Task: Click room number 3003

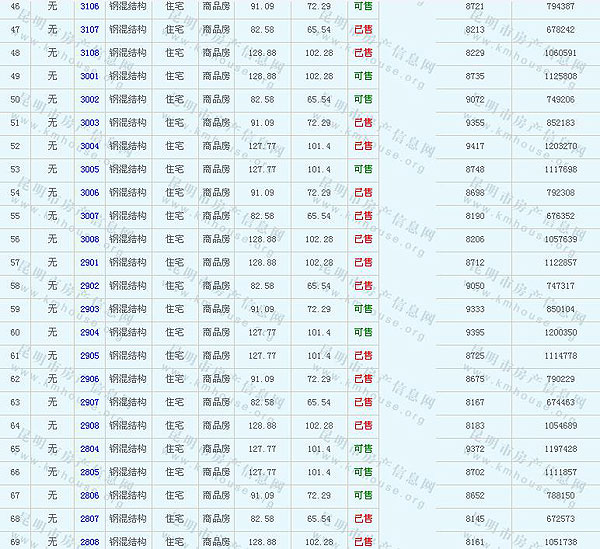Action: (x=89, y=123)
